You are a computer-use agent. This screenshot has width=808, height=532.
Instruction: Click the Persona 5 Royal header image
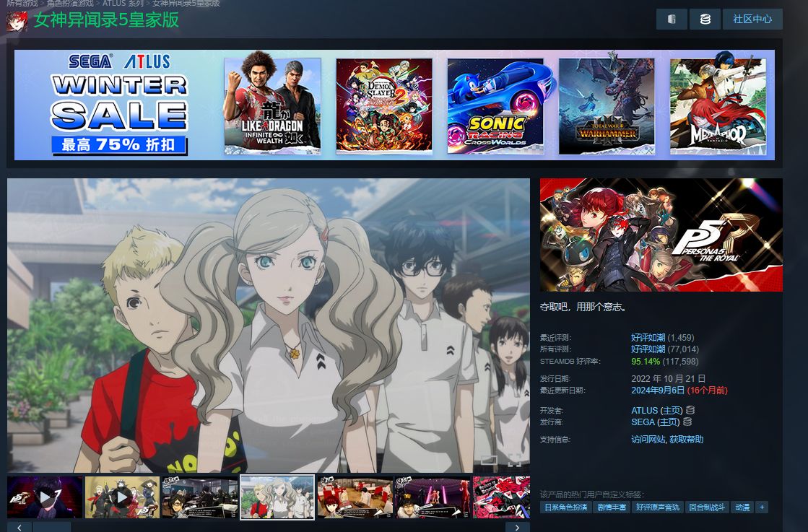coord(661,235)
